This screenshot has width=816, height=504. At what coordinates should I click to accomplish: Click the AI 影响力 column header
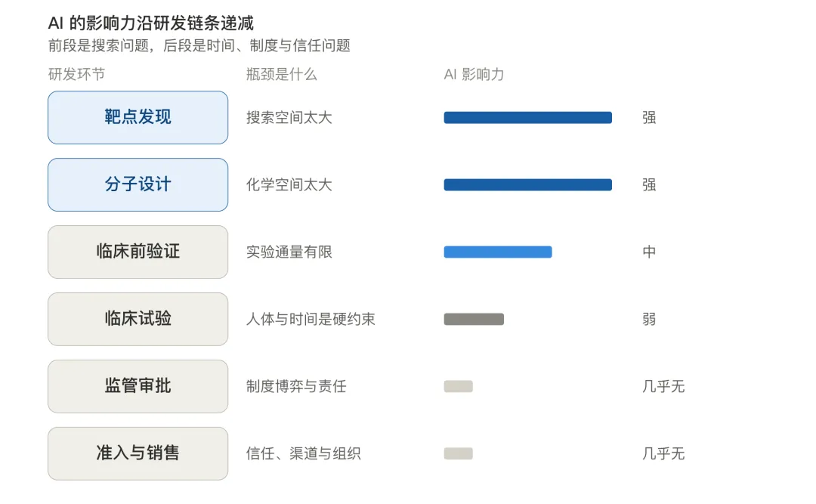click(x=474, y=75)
